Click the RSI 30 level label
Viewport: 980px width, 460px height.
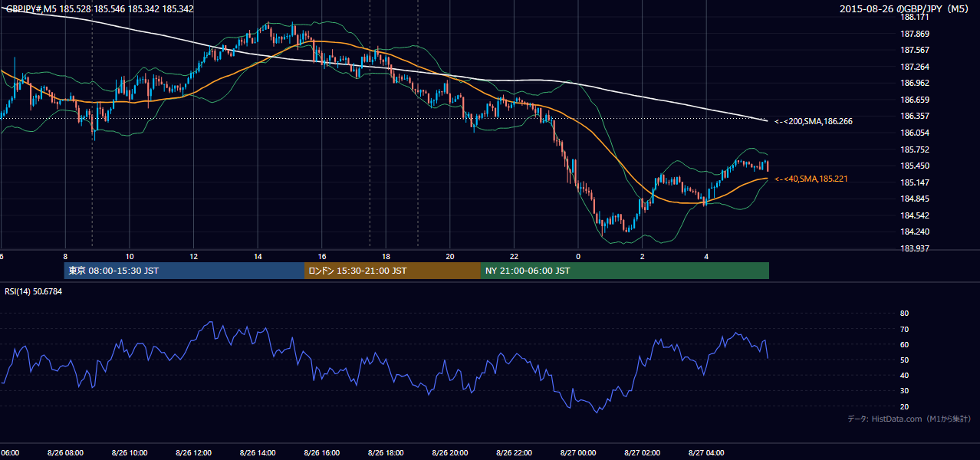point(904,391)
